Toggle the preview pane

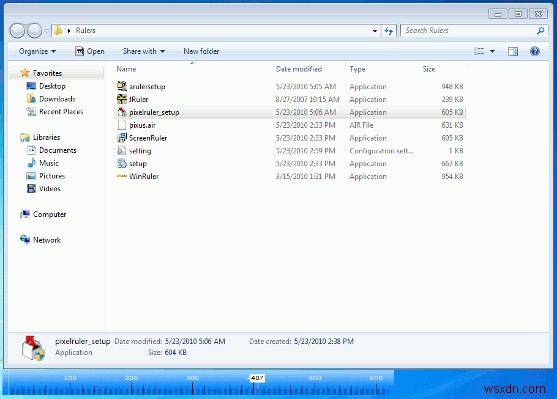[x=513, y=52]
